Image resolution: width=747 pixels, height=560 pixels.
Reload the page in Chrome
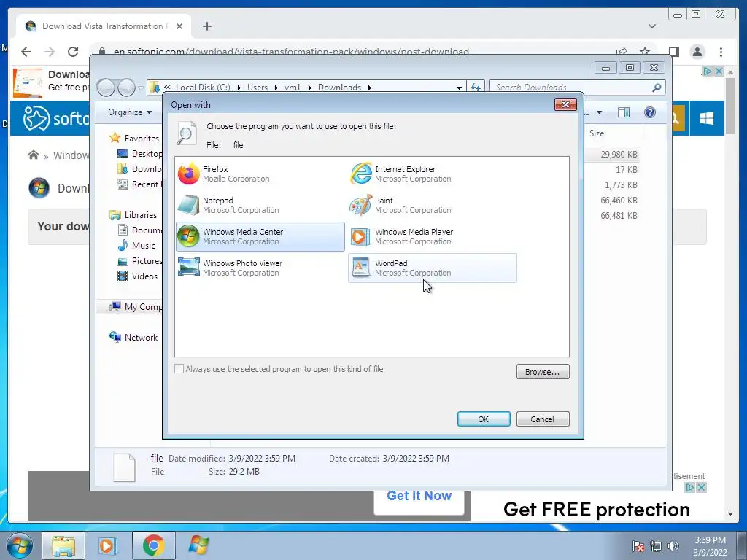coord(73,52)
